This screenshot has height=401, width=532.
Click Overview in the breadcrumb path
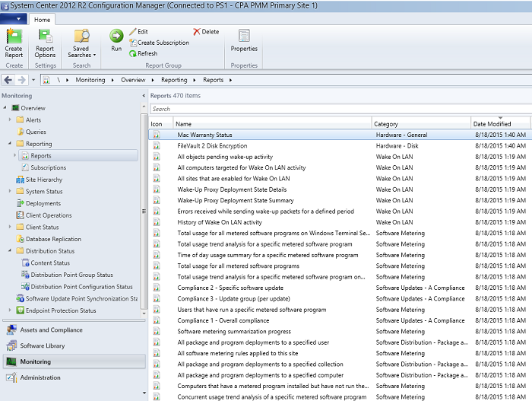(x=133, y=80)
